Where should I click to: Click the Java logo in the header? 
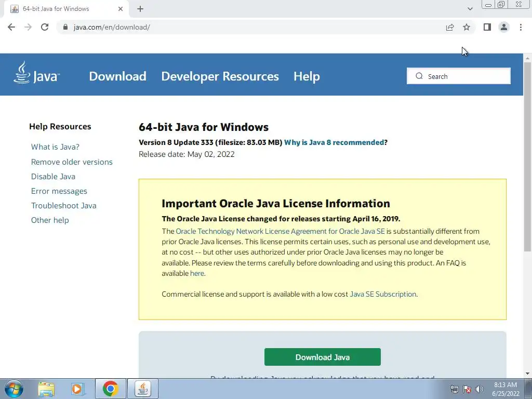[x=37, y=73]
